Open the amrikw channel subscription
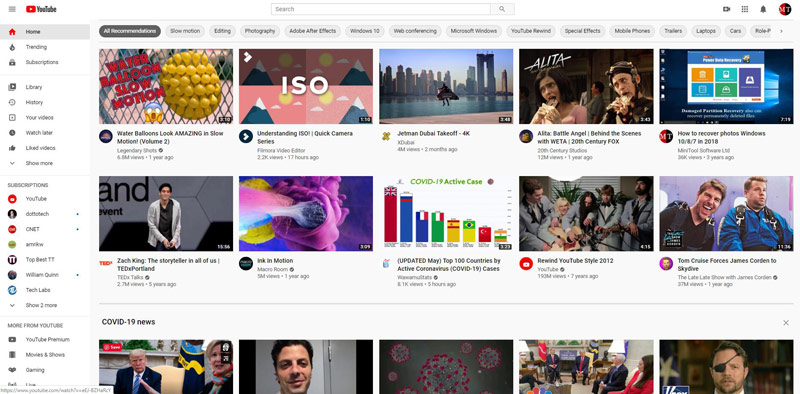Viewport: 800px width, 394px height. click(x=45, y=244)
